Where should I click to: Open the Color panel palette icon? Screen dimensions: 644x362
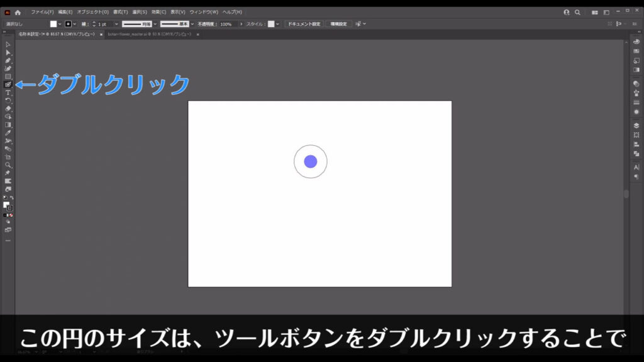(636, 42)
